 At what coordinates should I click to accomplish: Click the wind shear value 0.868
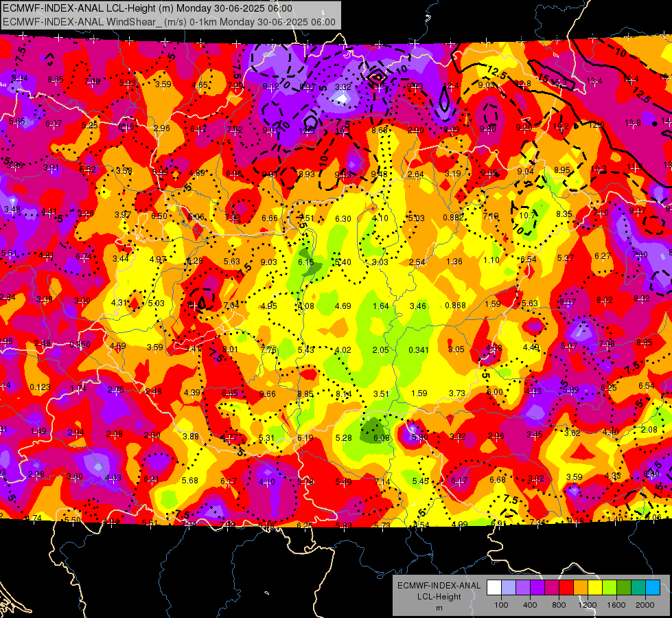coord(455,306)
